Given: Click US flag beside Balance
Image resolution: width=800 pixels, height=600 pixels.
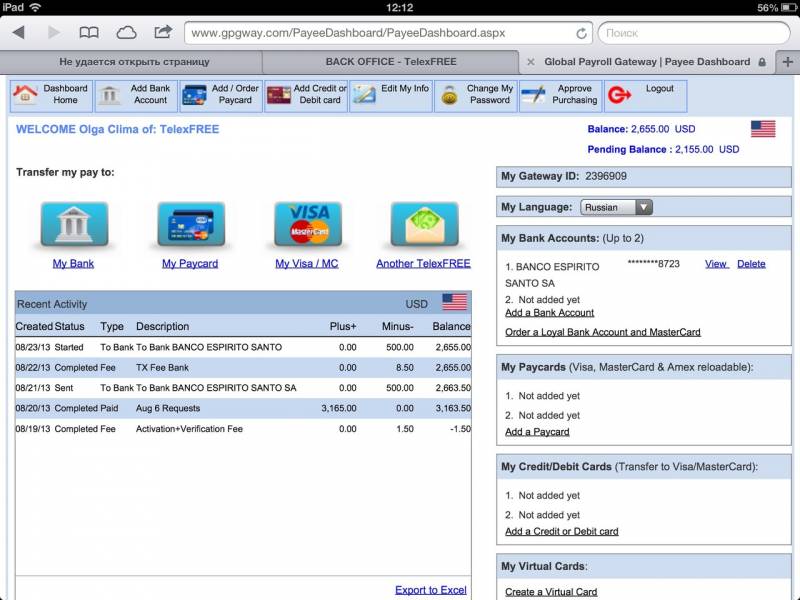Looking at the screenshot, I should [763, 129].
